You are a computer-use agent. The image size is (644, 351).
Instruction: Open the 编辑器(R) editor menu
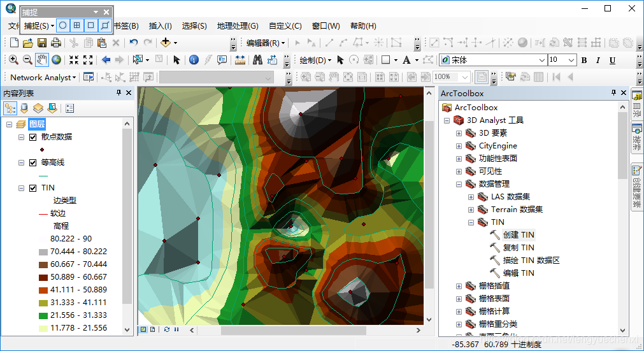coord(266,43)
